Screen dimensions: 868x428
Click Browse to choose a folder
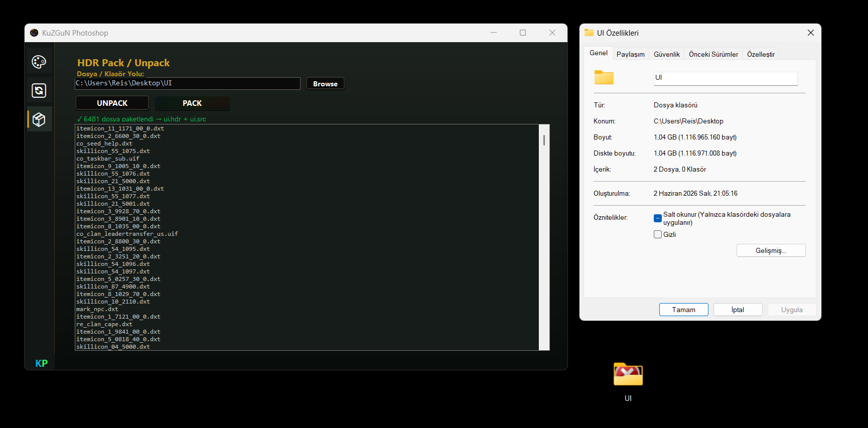(325, 84)
